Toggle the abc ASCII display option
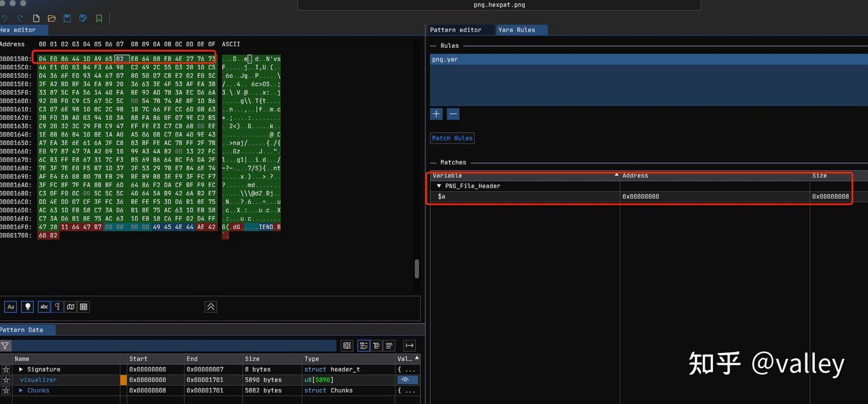 click(43, 306)
